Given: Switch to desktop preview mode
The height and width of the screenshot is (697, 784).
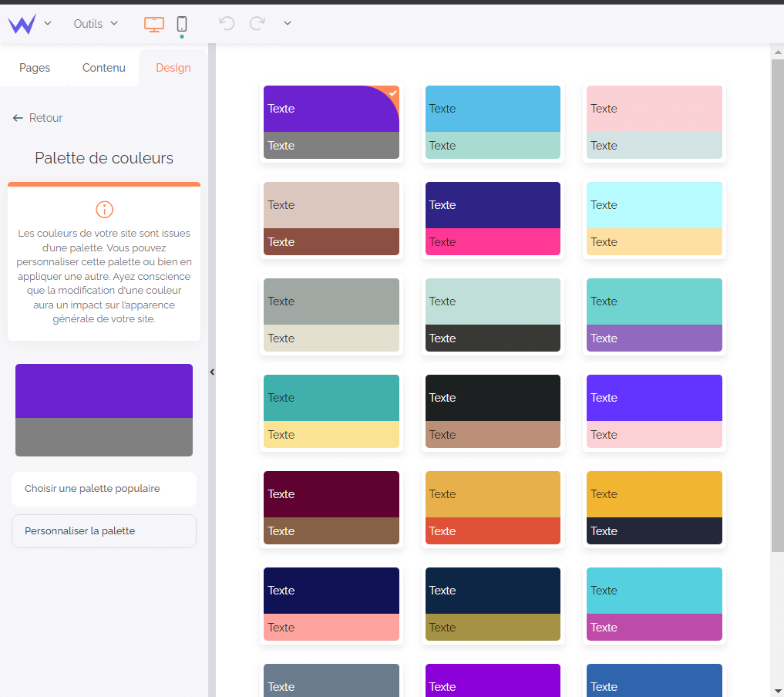Looking at the screenshot, I should [x=153, y=23].
